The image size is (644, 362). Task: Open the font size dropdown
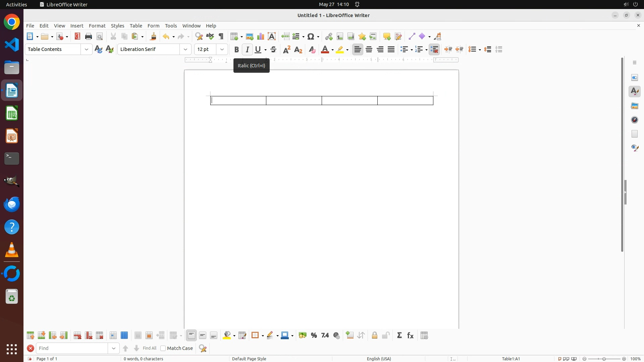point(222,50)
